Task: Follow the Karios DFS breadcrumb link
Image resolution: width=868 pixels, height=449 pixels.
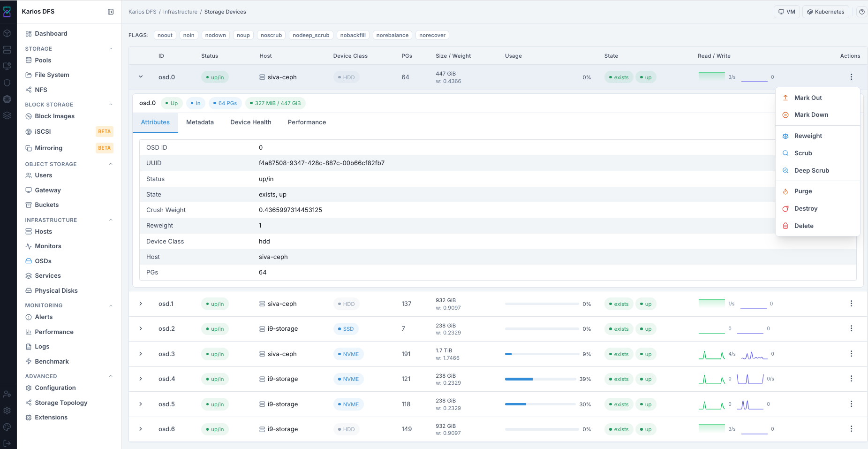Action: 143,12
